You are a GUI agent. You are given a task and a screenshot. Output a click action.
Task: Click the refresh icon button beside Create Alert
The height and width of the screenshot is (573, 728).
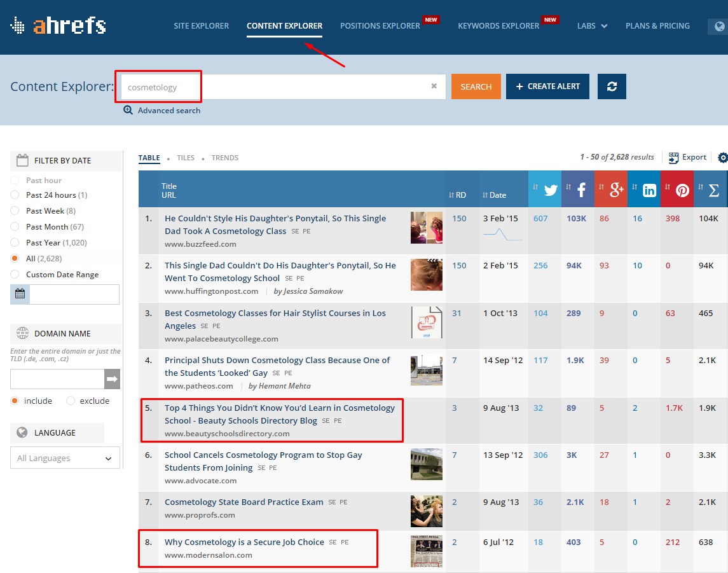612,86
